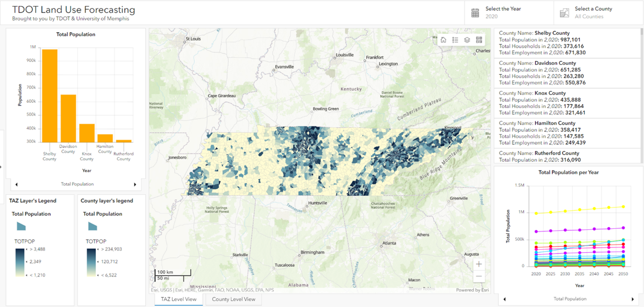This screenshot has height=307, width=644.
Task: Click the Shelby County bar in the chart
Action: [x=50, y=96]
